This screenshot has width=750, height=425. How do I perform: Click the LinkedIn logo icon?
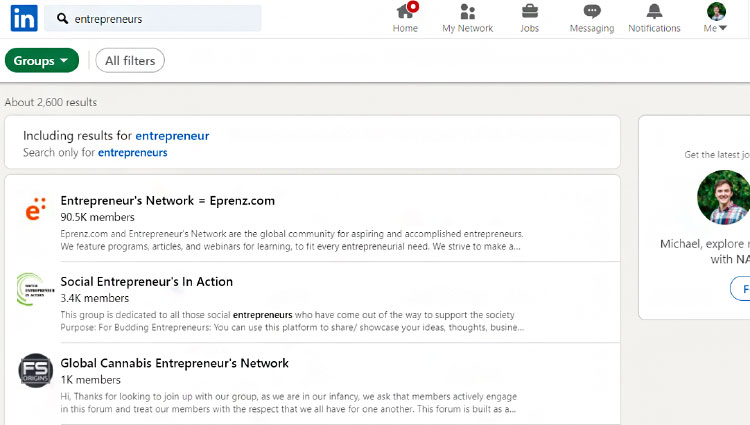(x=24, y=18)
